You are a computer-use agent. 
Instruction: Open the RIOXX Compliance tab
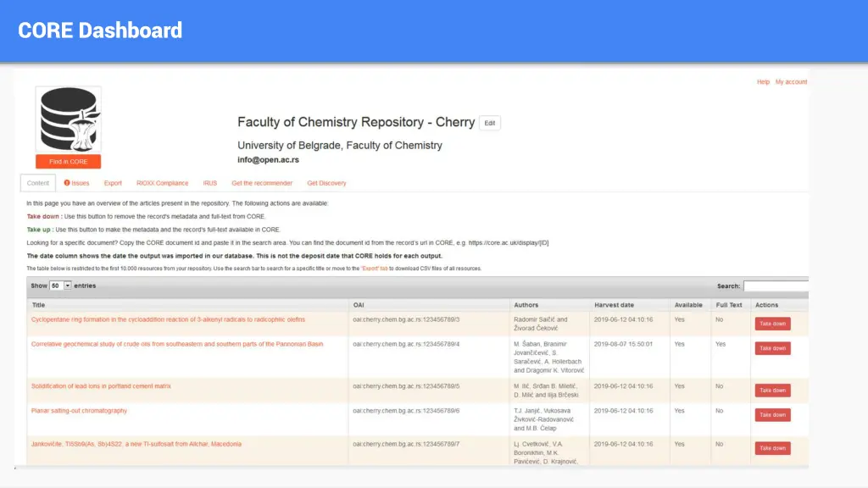pos(162,183)
